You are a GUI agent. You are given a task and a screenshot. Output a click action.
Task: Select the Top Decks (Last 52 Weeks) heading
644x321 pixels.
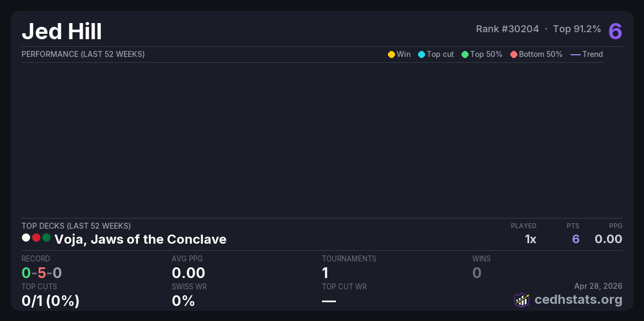click(x=76, y=226)
